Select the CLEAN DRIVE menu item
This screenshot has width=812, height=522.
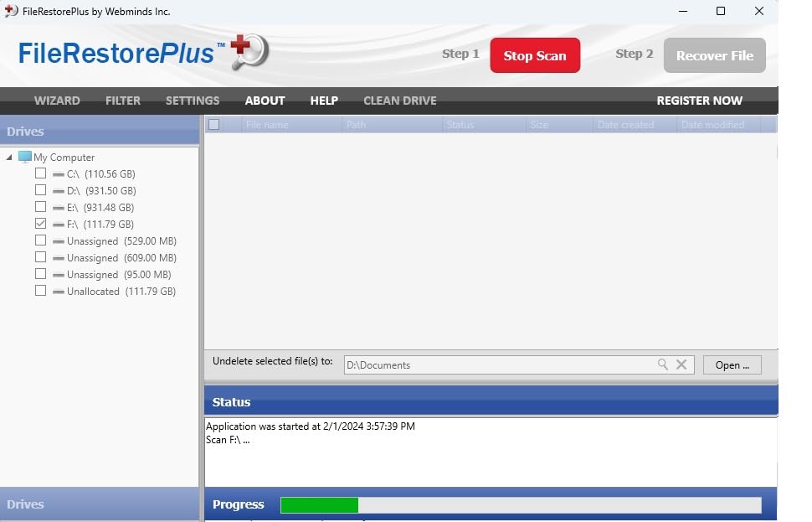click(x=399, y=100)
